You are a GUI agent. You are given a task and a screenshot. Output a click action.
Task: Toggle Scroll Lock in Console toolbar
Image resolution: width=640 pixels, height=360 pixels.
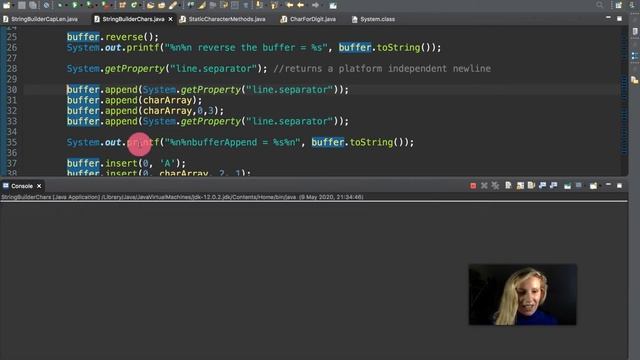tap(520, 186)
